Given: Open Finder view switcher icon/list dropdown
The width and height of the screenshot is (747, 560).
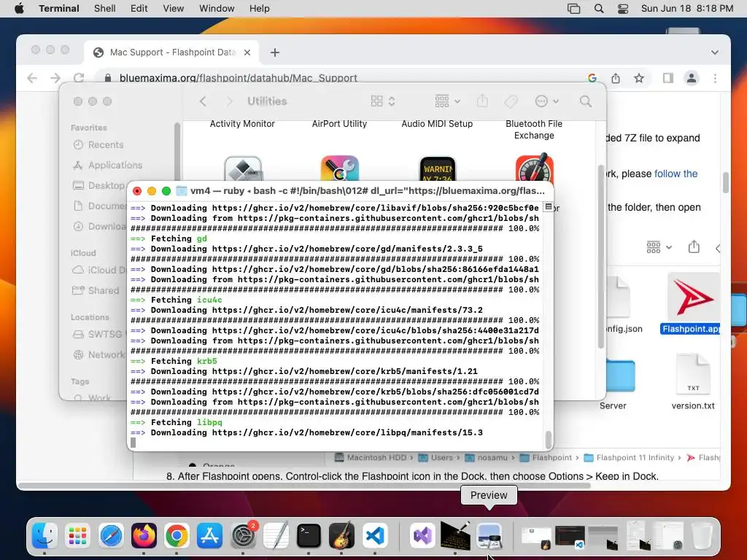Looking at the screenshot, I should coord(383,101).
